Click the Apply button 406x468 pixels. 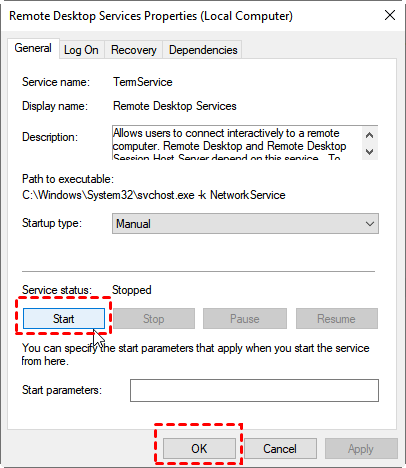361,448
